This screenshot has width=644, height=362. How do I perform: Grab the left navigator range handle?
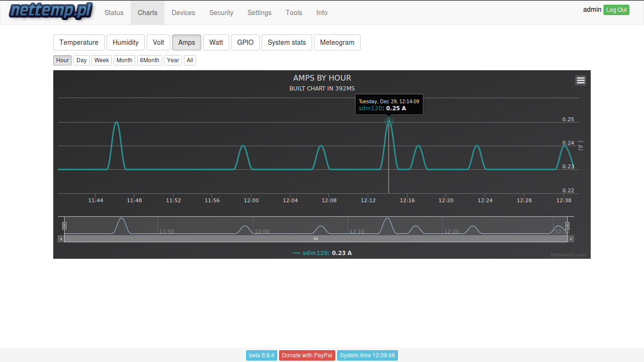pyautogui.click(x=64, y=226)
